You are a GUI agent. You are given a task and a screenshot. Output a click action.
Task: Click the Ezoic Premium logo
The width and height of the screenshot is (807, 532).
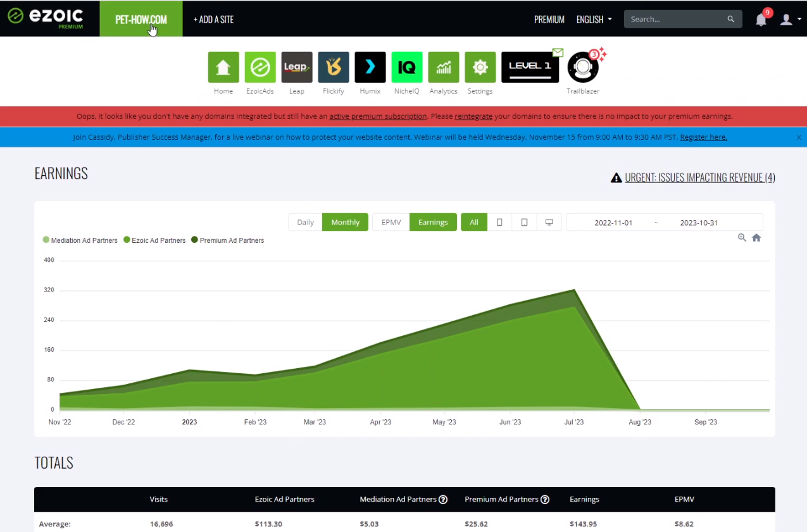46,18
